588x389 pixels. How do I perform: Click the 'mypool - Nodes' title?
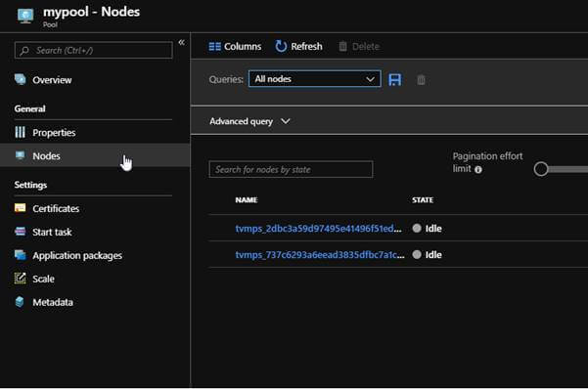pyautogui.click(x=92, y=12)
